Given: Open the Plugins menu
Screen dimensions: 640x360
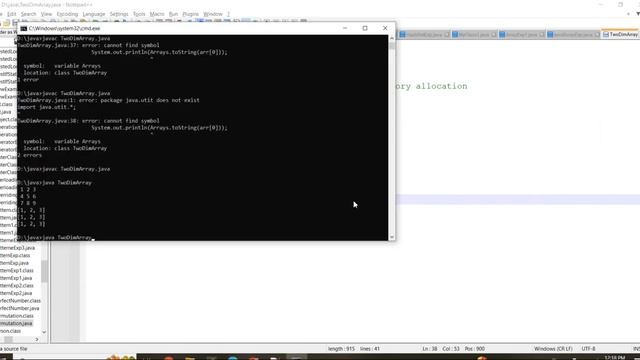Looking at the screenshot, I should tap(191, 14).
